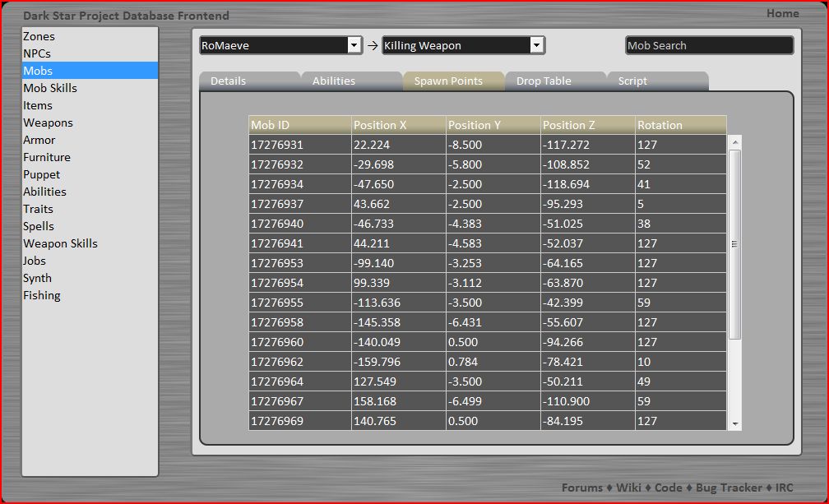The image size is (829, 504).
Task: Click the table scrollbar up arrow
Action: click(735, 142)
